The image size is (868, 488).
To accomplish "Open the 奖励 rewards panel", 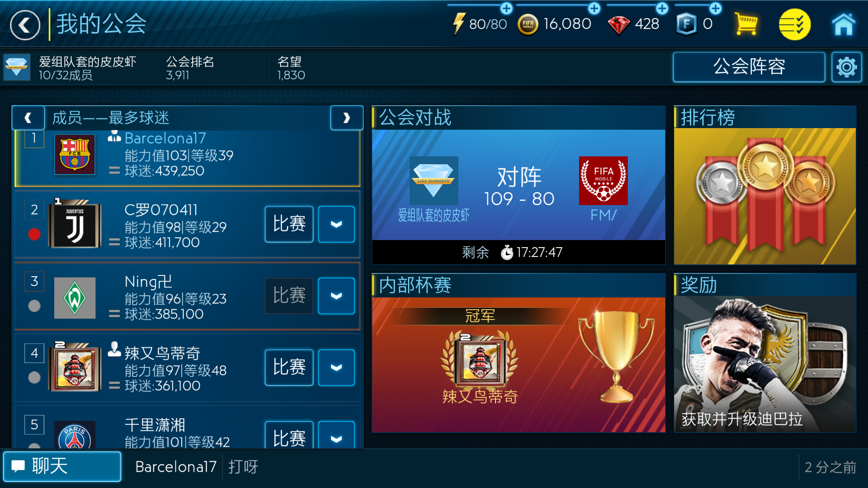I will (x=765, y=353).
